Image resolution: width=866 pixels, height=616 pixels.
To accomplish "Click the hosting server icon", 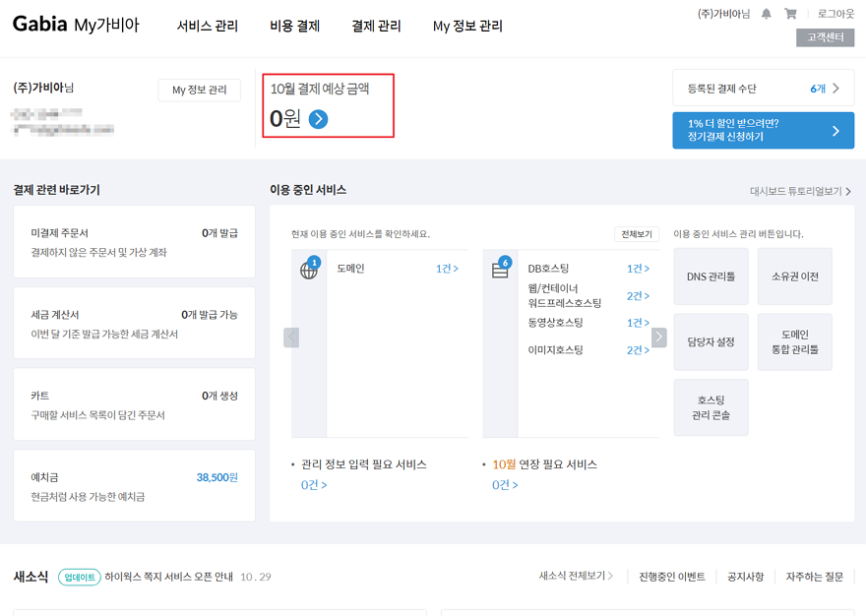I will pos(500,271).
